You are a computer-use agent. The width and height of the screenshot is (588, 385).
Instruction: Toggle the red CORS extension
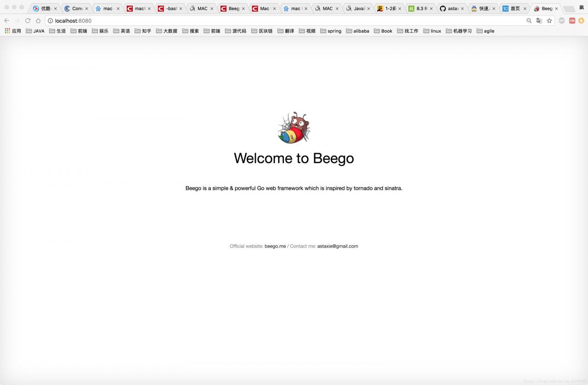point(572,21)
